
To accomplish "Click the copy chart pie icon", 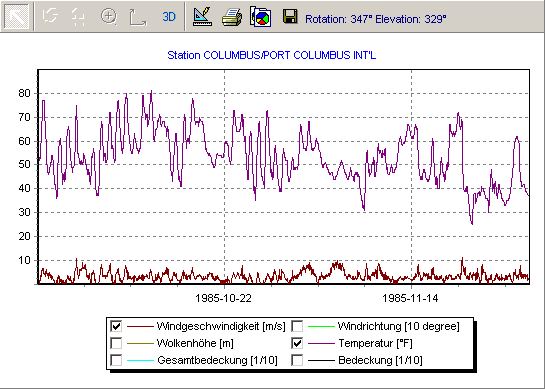I will coord(261,17).
